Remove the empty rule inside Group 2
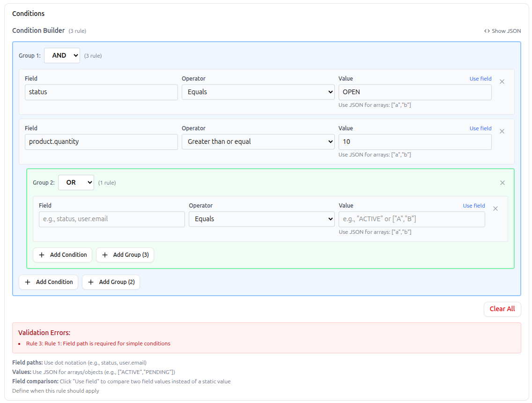 495,208
